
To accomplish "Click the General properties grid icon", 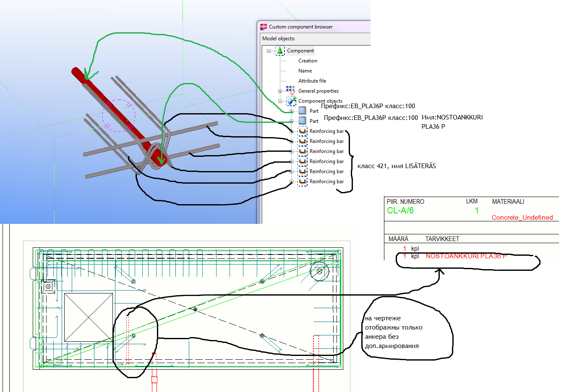I will pyautogui.click(x=290, y=91).
